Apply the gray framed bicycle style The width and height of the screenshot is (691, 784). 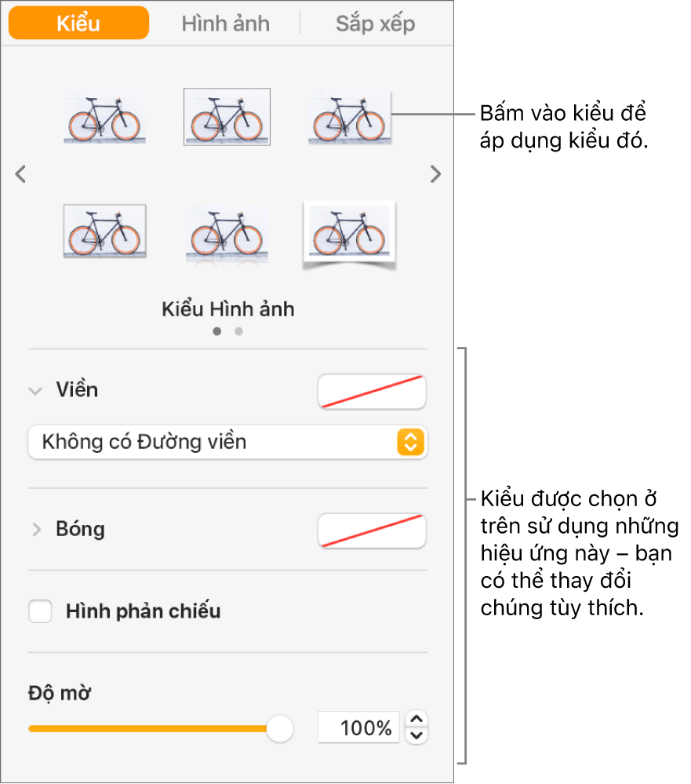click(105, 231)
